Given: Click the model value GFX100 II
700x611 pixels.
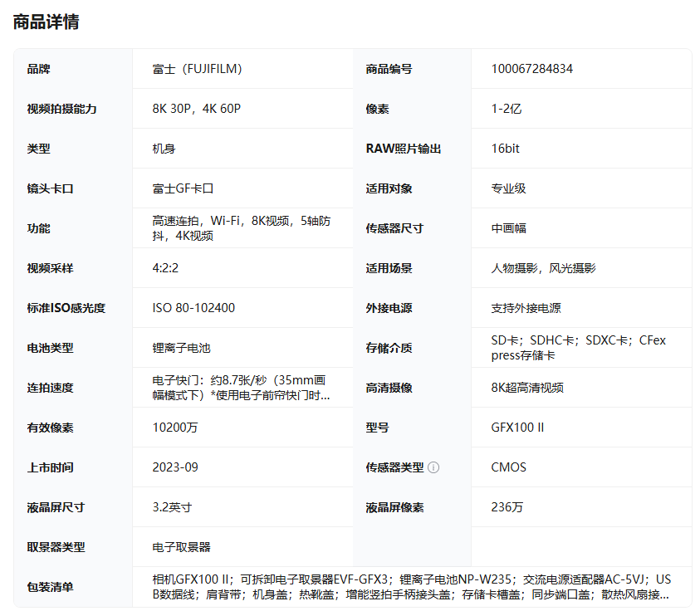Looking at the screenshot, I should tap(517, 428).
